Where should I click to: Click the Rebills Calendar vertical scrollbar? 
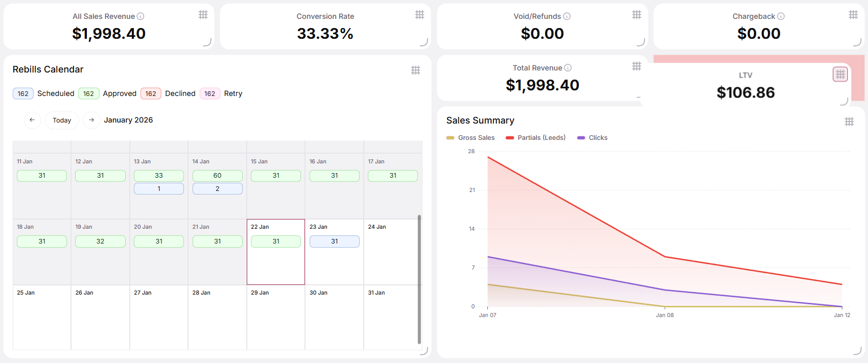419,279
